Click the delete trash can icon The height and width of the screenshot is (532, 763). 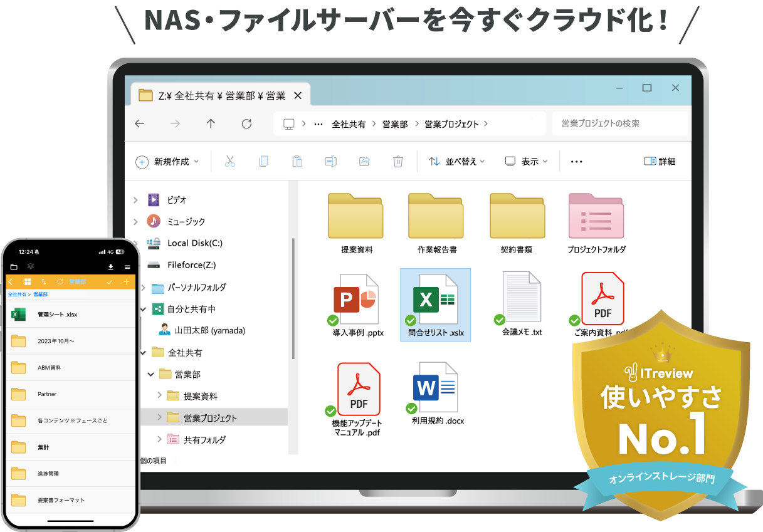coord(397,162)
